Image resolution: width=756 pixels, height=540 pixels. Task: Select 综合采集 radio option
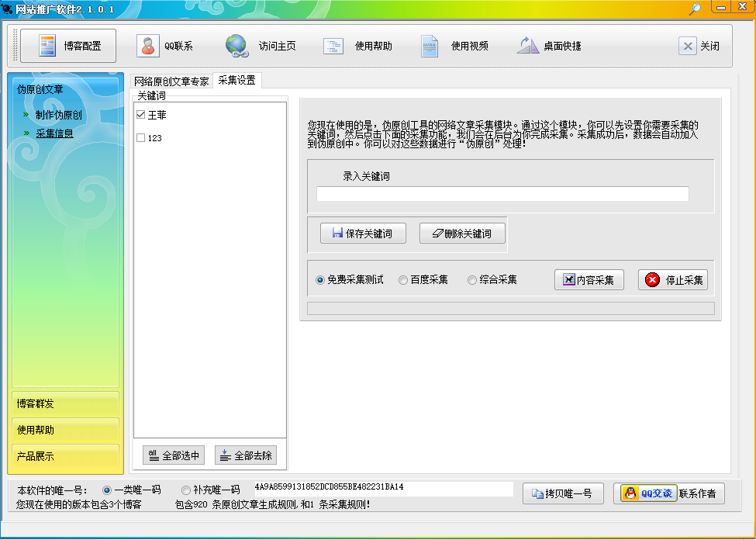tap(472, 280)
